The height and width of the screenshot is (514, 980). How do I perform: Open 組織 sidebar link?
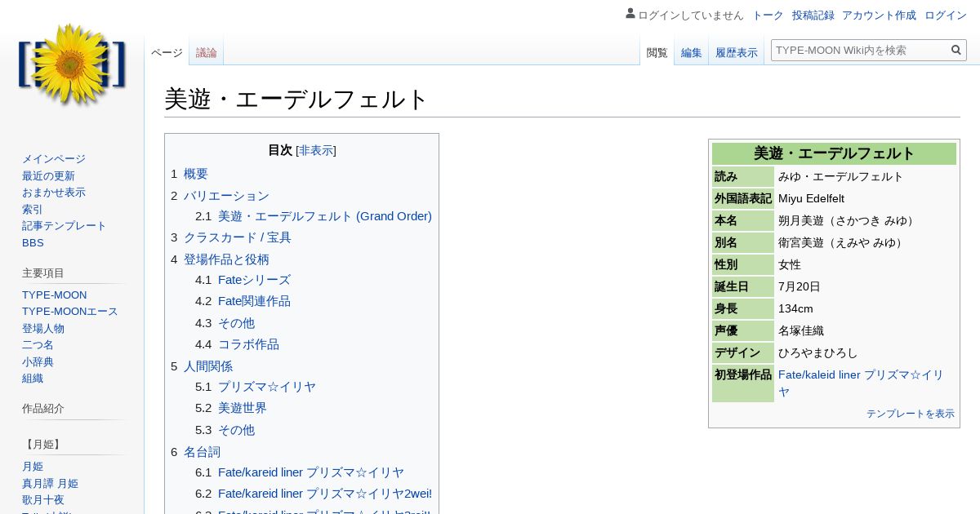pos(33,379)
